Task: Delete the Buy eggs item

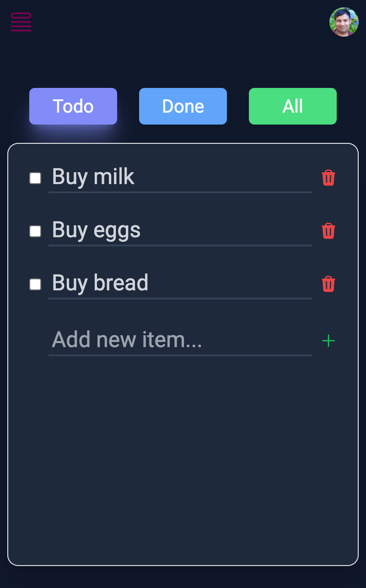Action: (x=328, y=231)
